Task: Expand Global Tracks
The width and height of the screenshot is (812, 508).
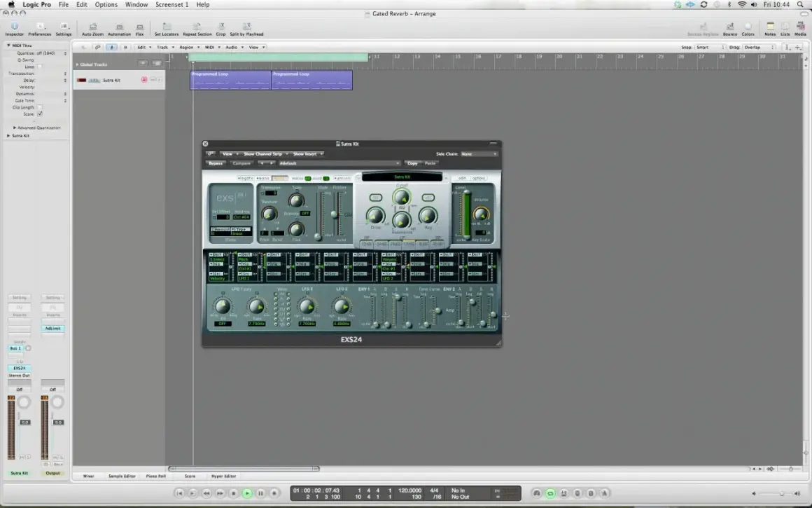Action: point(77,64)
